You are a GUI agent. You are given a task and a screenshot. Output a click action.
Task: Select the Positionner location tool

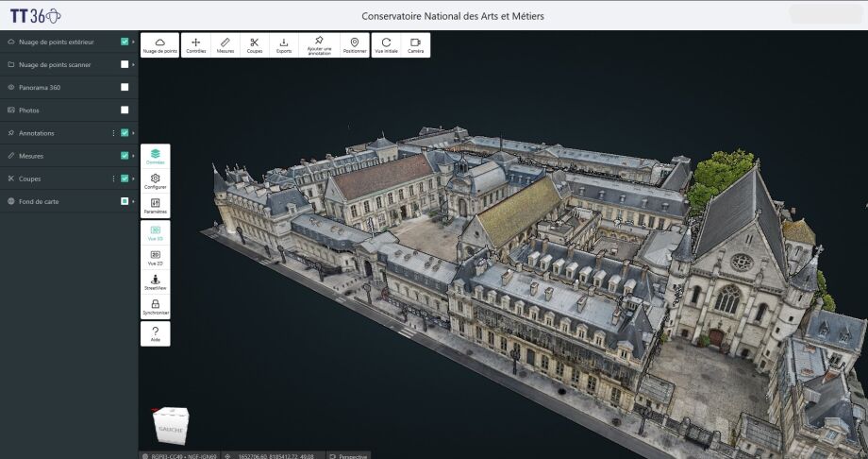[x=354, y=44]
